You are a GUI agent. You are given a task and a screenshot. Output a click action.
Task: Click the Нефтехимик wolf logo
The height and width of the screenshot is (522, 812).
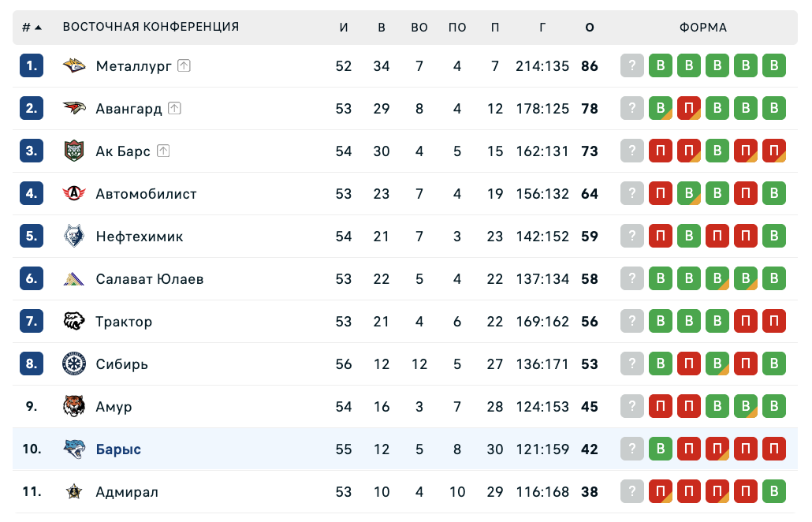[x=73, y=237]
